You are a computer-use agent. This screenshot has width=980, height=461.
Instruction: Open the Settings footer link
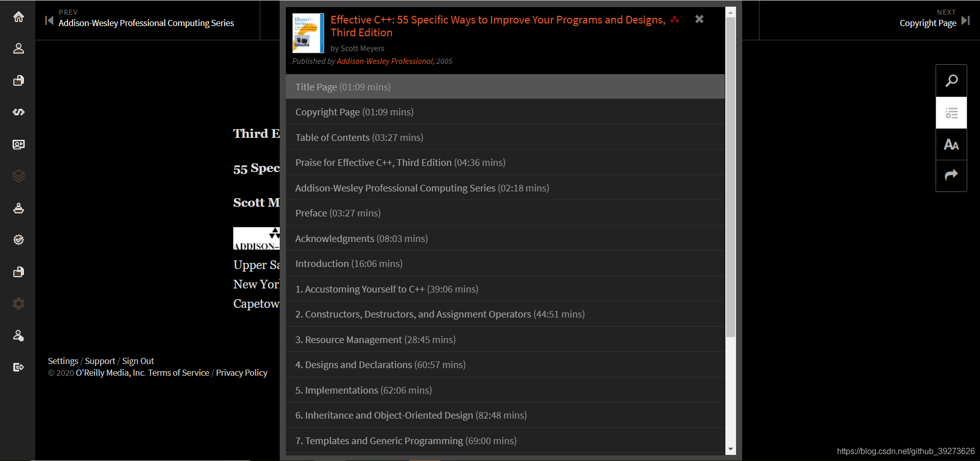tap(63, 361)
